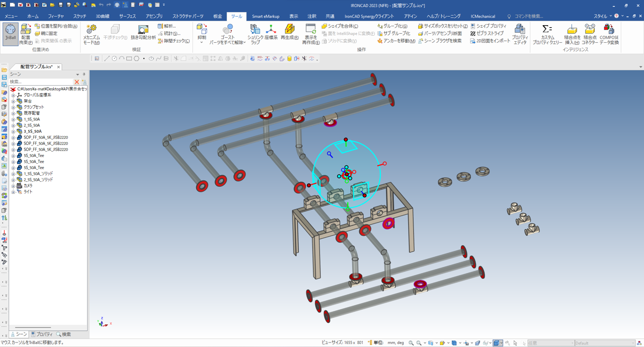
Task: Activate the TriBall positioning tool
Action: point(10,33)
